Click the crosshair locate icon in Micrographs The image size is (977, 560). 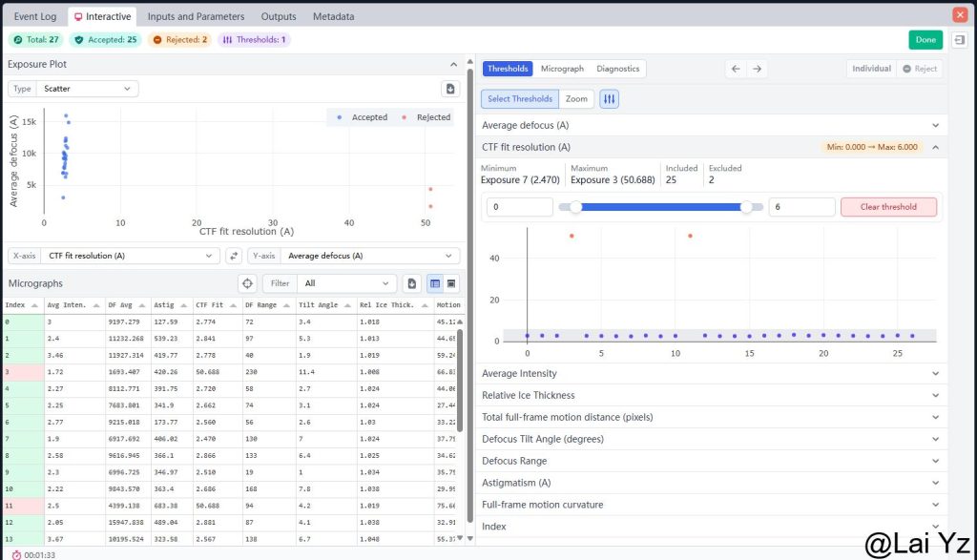point(247,283)
